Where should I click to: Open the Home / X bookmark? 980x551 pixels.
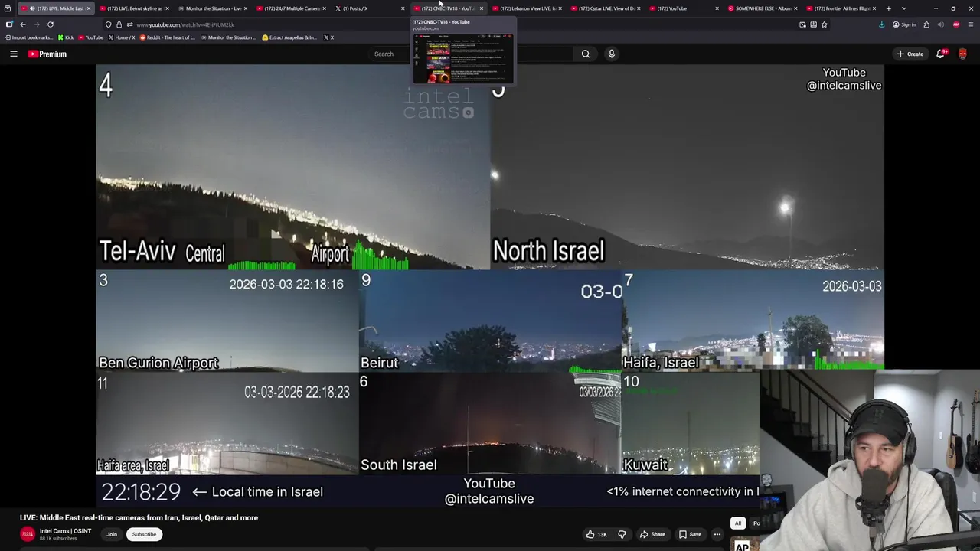tap(121, 37)
